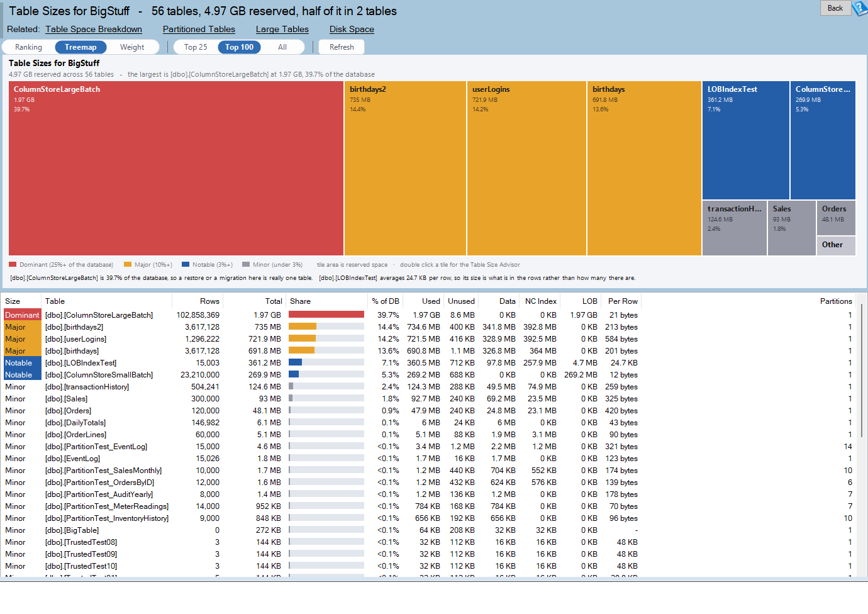Select the Orders 48.1 MB tile
868x614 pixels.
click(836, 218)
